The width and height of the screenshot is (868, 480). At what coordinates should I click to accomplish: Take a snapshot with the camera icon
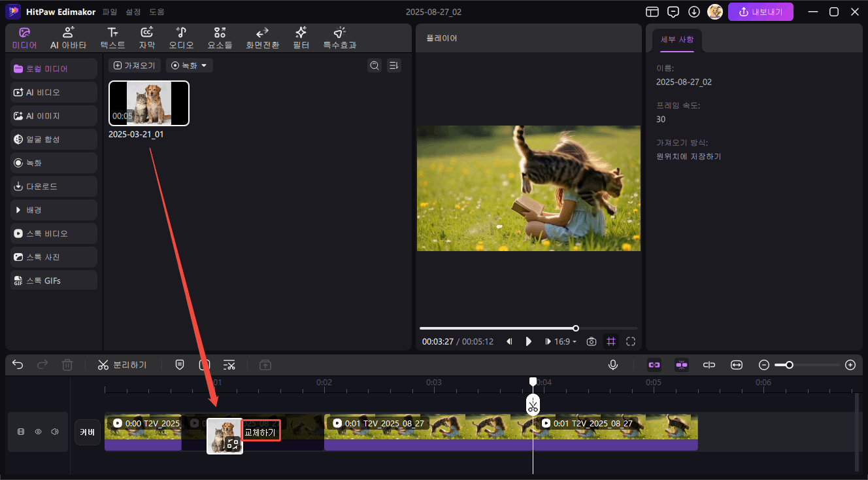(x=591, y=341)
